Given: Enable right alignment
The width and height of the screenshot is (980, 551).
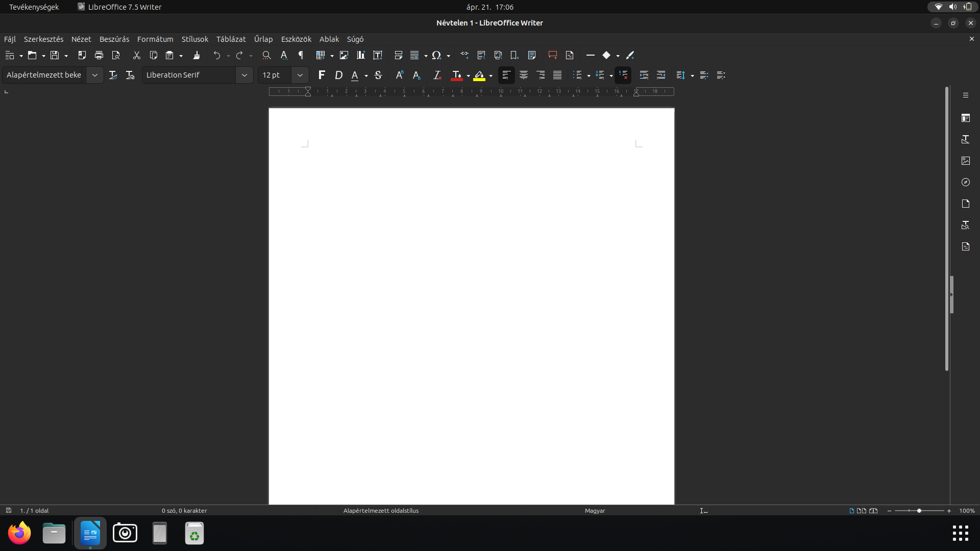Looking at the screenshot, I should click(541, 75).
